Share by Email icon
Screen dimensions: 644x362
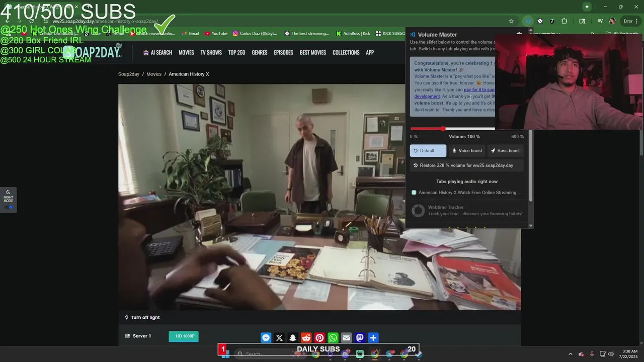pyautogui.click(x=346, y=338)
